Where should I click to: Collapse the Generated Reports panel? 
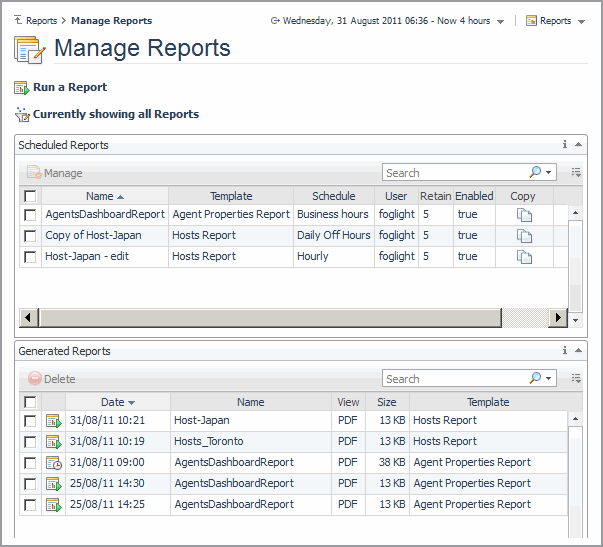(x=579, y=351)
